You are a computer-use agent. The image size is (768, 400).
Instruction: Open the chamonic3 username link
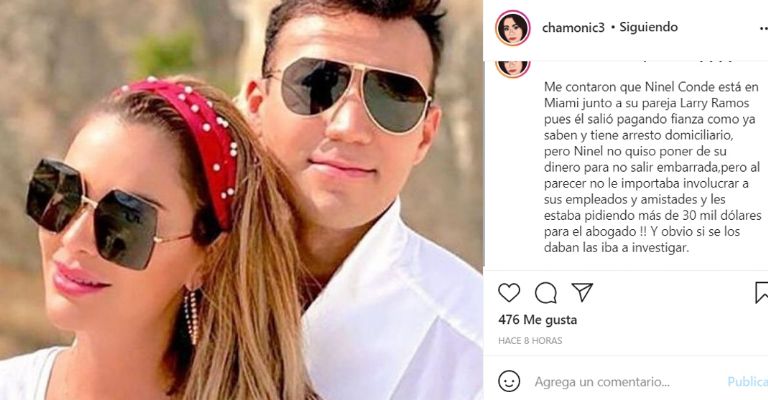coord(573,27)
